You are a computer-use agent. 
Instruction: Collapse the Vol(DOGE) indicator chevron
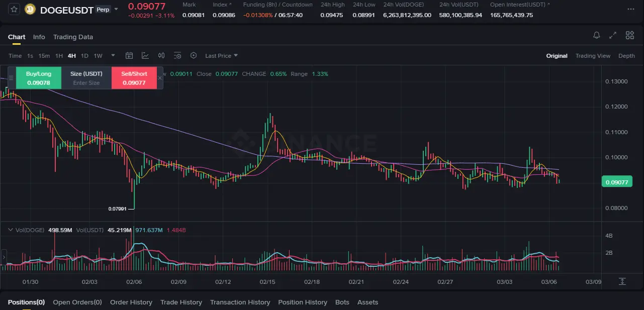(10, 230)
